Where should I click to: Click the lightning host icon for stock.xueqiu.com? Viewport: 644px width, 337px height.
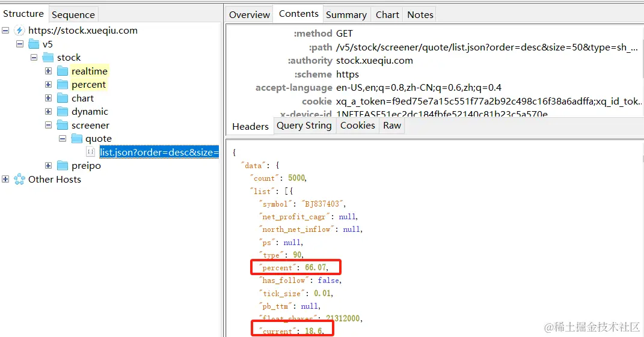pyautogui.click(x=19, y=31)
